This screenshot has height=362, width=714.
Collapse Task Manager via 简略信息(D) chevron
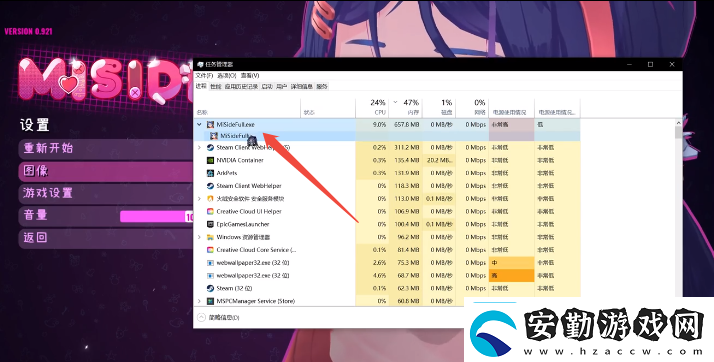point(201,317)
